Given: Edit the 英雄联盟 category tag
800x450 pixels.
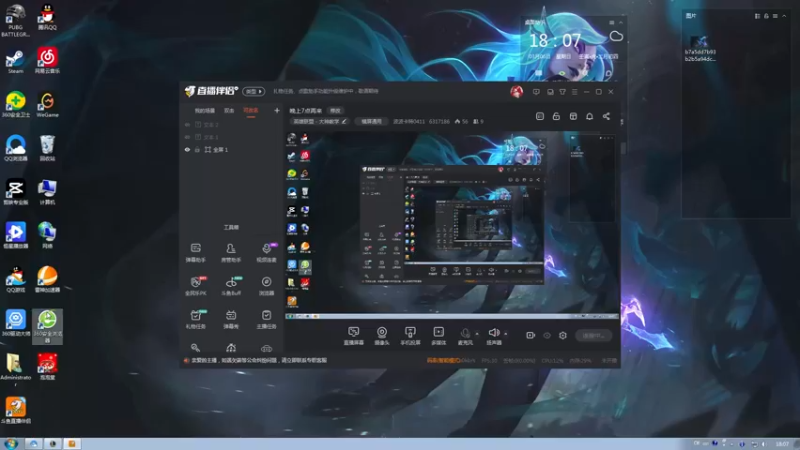Looking at the screenshot, I should (x=320, y=121).
